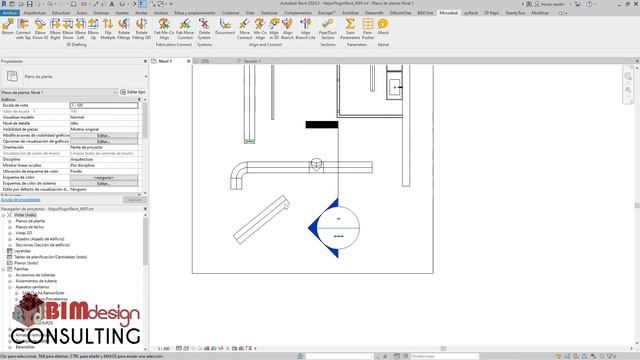The image size is (640, 360).
Task: Collapse the Familias tree node
Action: [4, 269]
